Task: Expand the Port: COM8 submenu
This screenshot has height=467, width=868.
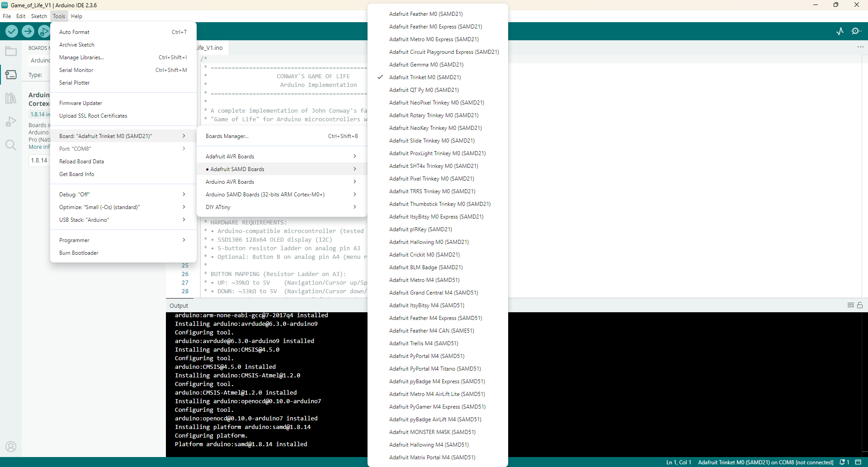Action: point(123,149)
